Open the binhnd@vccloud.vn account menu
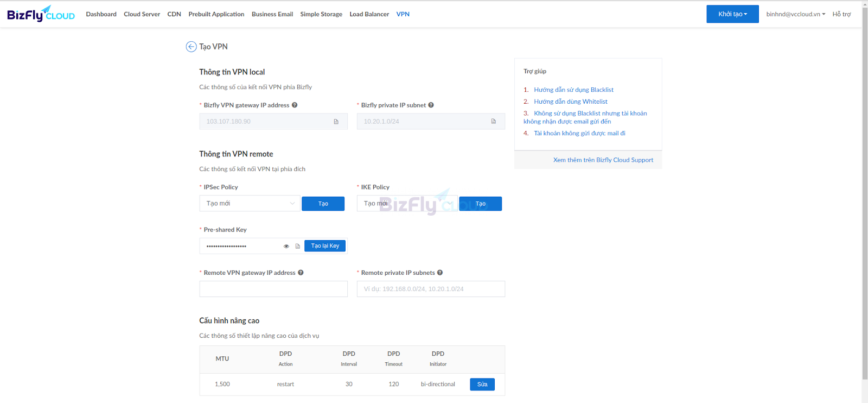 (x=795, y=14)
